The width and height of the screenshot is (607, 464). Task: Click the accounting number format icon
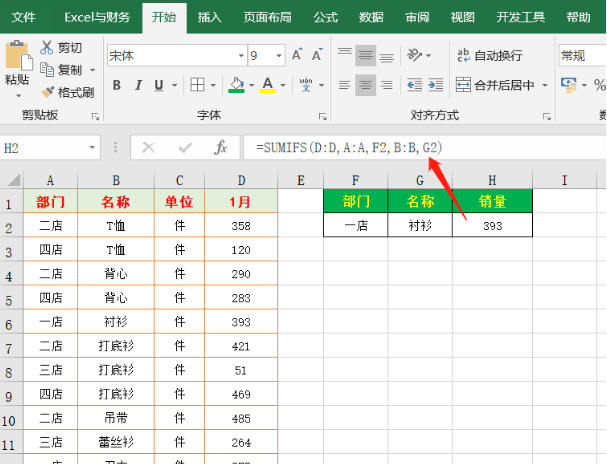pos(569,85)
